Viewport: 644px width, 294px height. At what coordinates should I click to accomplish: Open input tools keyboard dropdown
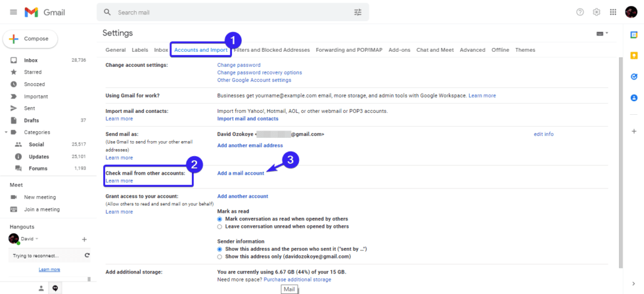pos(602,33)
